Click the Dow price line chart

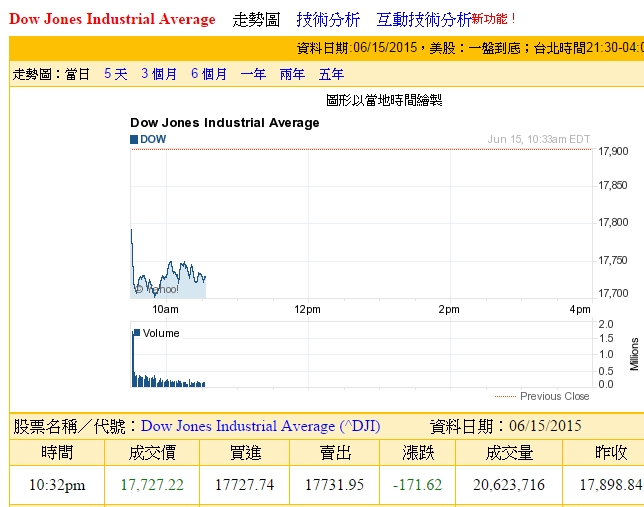[361, 224]
